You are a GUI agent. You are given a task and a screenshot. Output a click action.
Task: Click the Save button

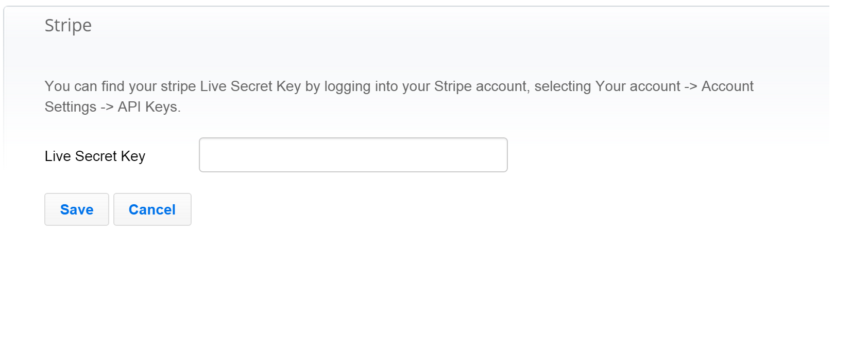[77, 209]
